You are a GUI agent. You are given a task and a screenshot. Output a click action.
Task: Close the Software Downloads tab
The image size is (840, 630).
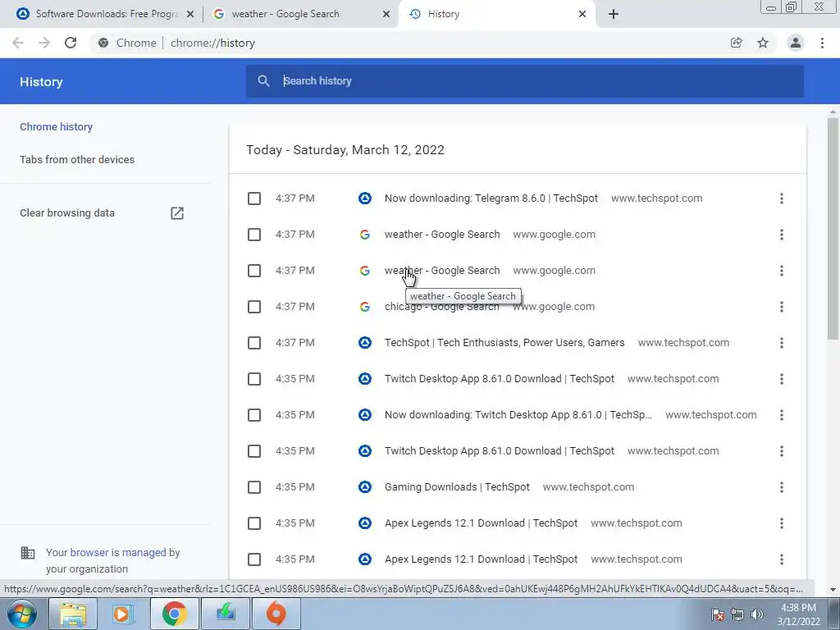point(190,15)
